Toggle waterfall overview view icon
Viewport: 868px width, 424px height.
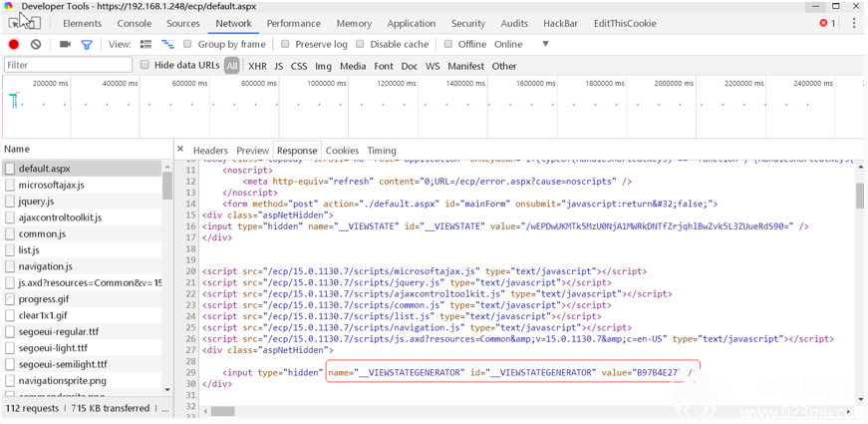[x=167, y=44]
